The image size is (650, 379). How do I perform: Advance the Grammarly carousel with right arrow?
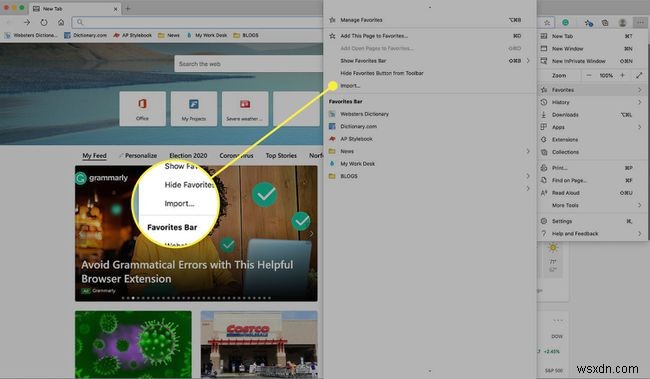tap(311, 234)
